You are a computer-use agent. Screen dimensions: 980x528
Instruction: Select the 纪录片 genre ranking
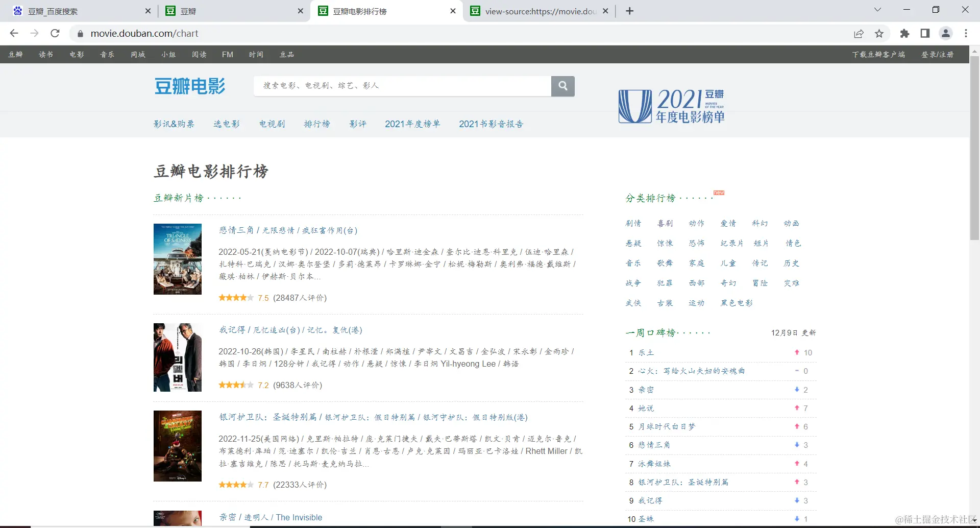[x=732, y=243]
